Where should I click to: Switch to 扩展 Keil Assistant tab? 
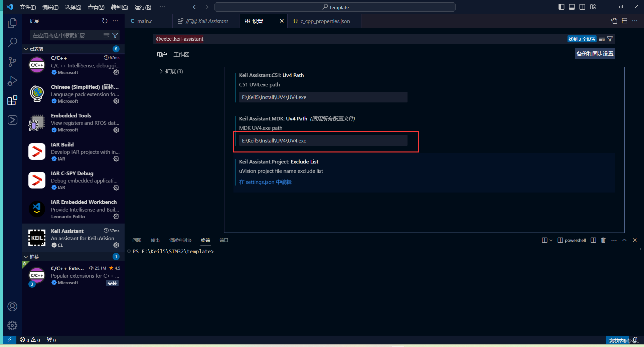click(206, 21)
